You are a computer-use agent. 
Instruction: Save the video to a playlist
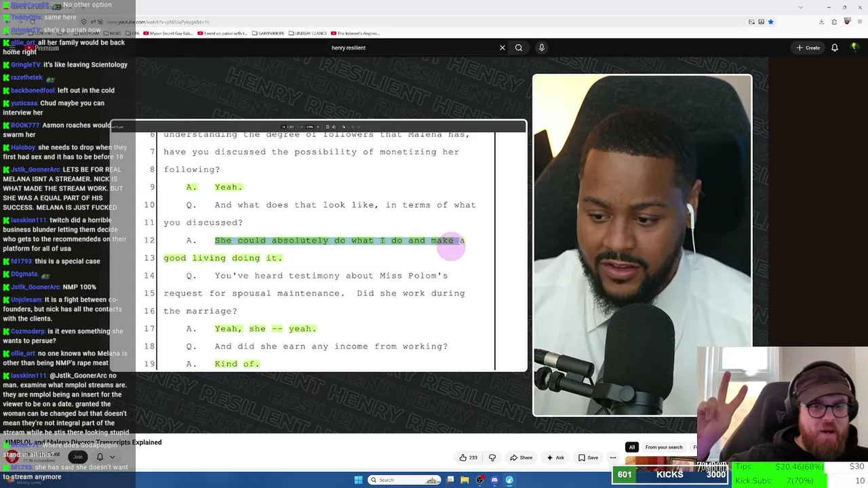pos(588,457)
